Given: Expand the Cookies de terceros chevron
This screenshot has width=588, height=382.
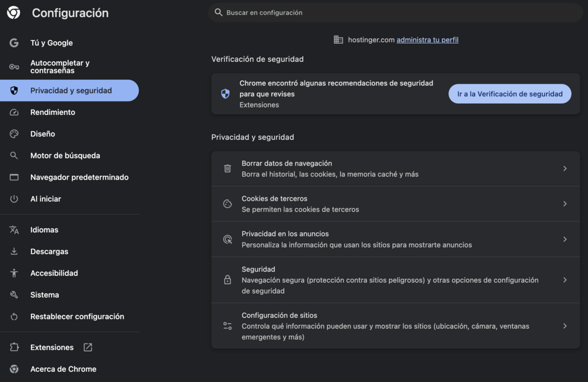Looking at the screenshot, I should coord(565,204).
